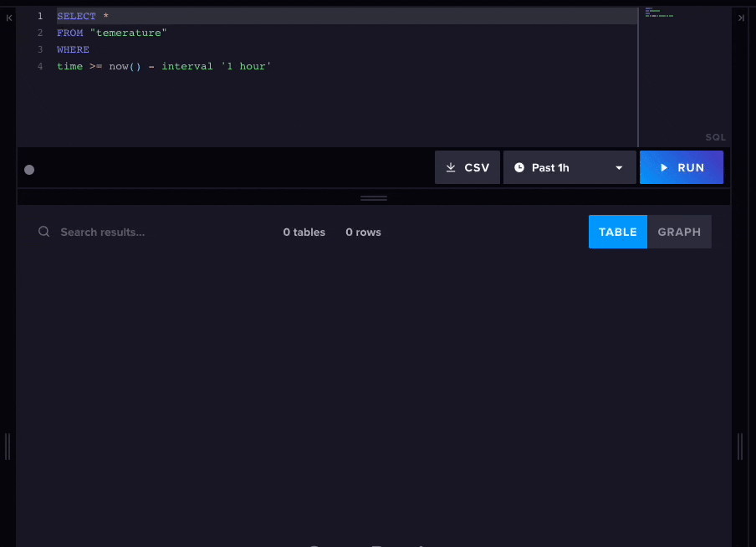
Task: Click the query status indicator dot
Action: (x=28, y=169)
